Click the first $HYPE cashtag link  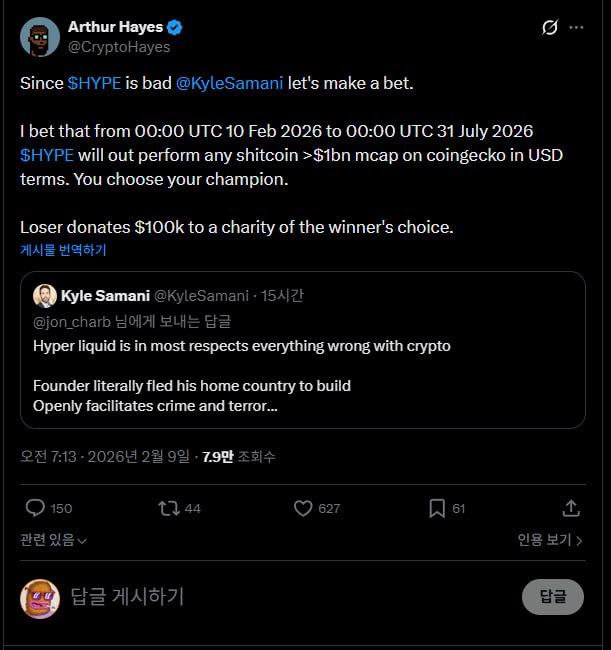point(94,83)
